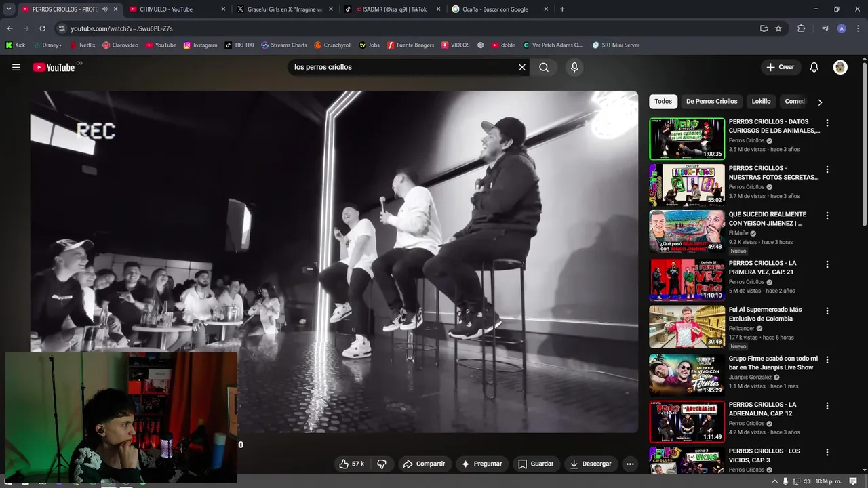Open site information icon in address bar
This screenshot has width=868, height=488.
(62, 28)
